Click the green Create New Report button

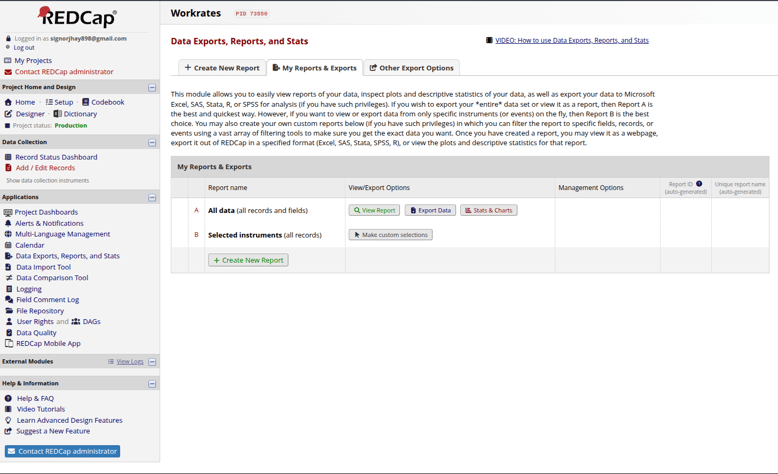[x=248, y=260]
